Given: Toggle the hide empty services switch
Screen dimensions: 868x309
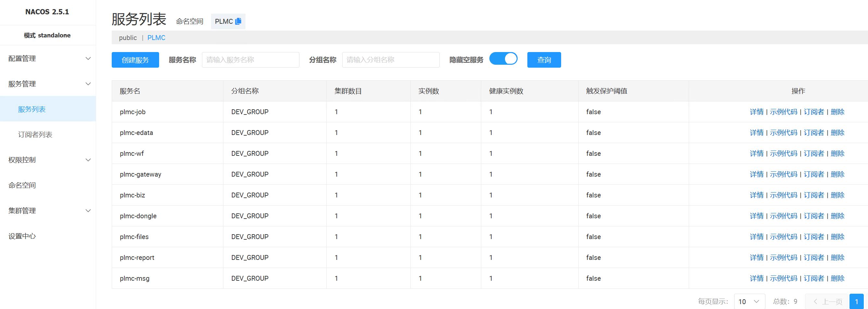Looking at the screenshot, I should (503, 59).
